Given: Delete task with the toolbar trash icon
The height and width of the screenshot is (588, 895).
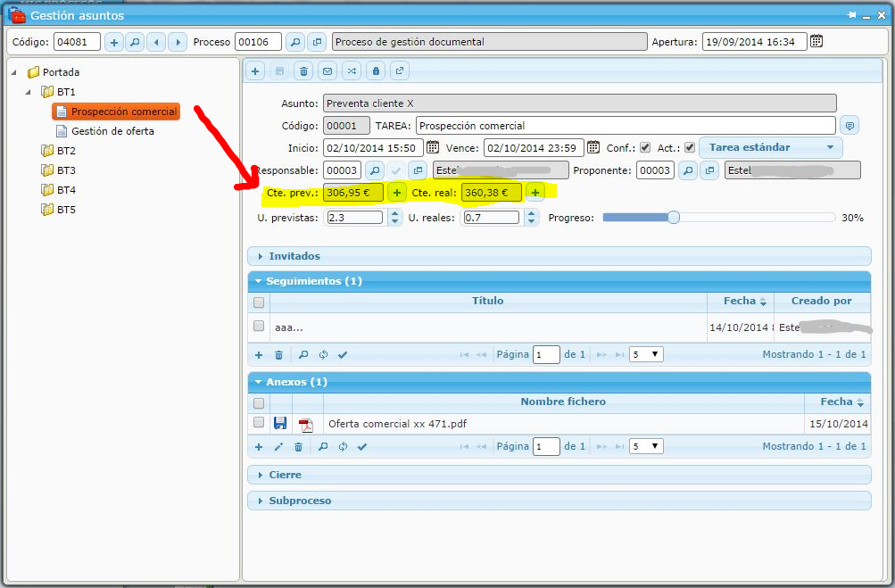Looking at the screenshot, I should (x=303, y=71).
